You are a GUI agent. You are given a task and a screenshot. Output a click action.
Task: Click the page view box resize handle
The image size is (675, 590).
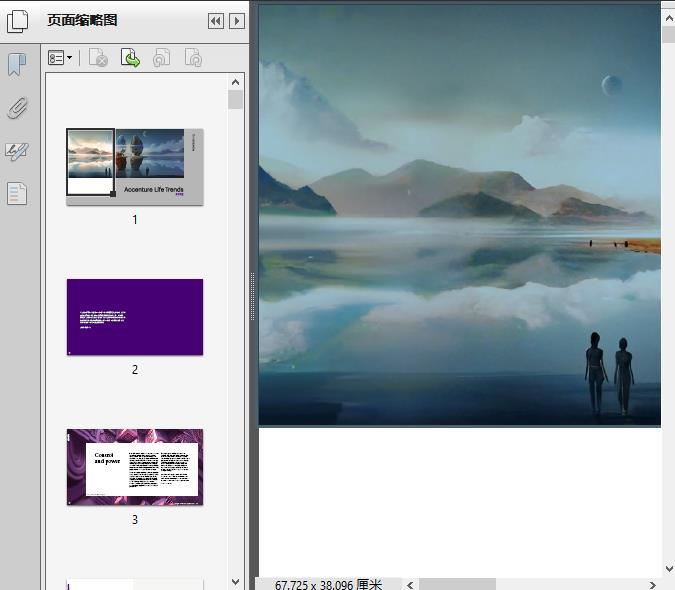[x=113, y=194]
